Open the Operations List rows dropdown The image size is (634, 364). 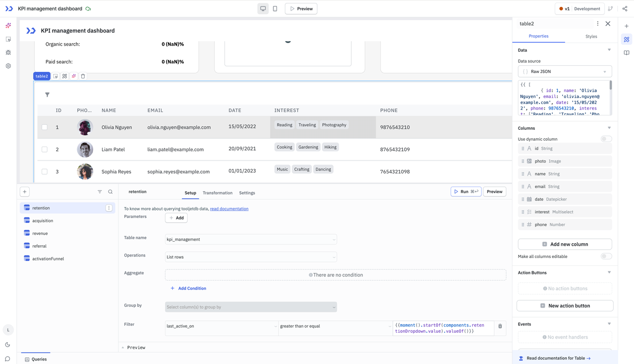[x=251, y=257]
